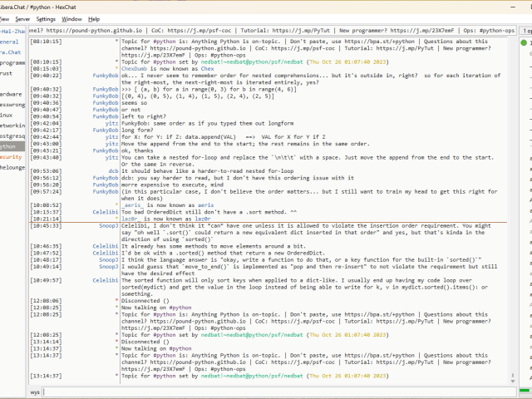Switch to the thelounge channel
This screenshot has height=399, width=532.
[x=12, y=167]
